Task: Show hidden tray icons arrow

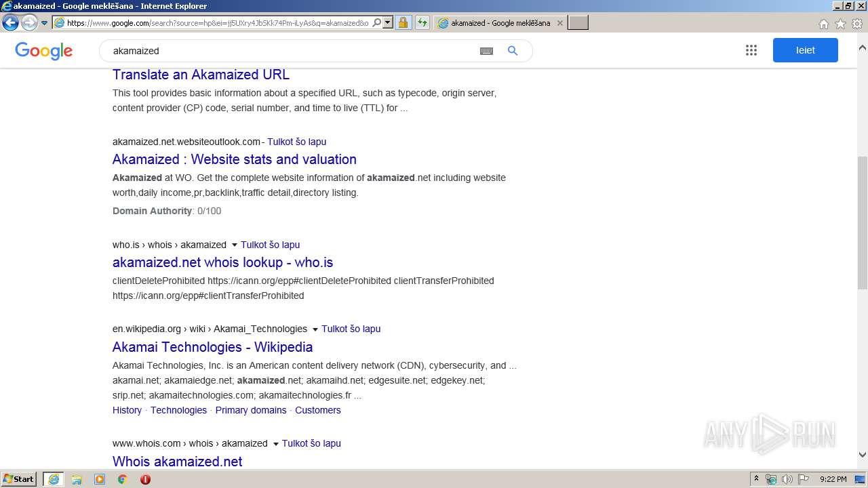Action: coord(756,479)
